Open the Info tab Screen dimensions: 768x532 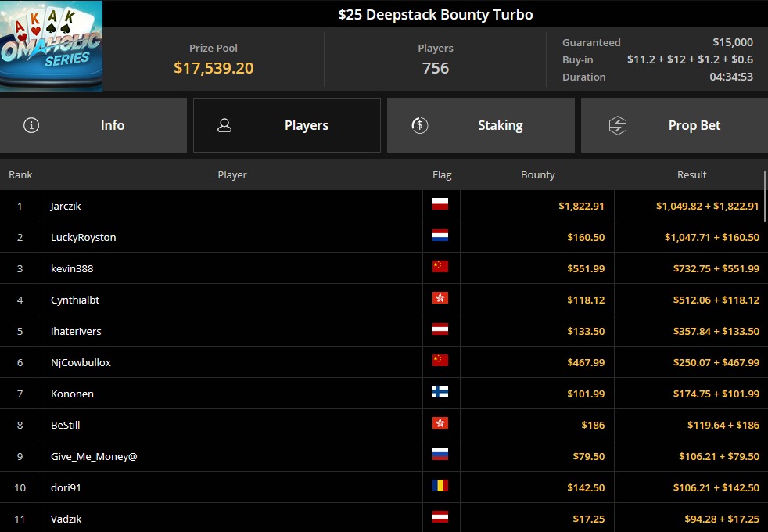[93, 125]
